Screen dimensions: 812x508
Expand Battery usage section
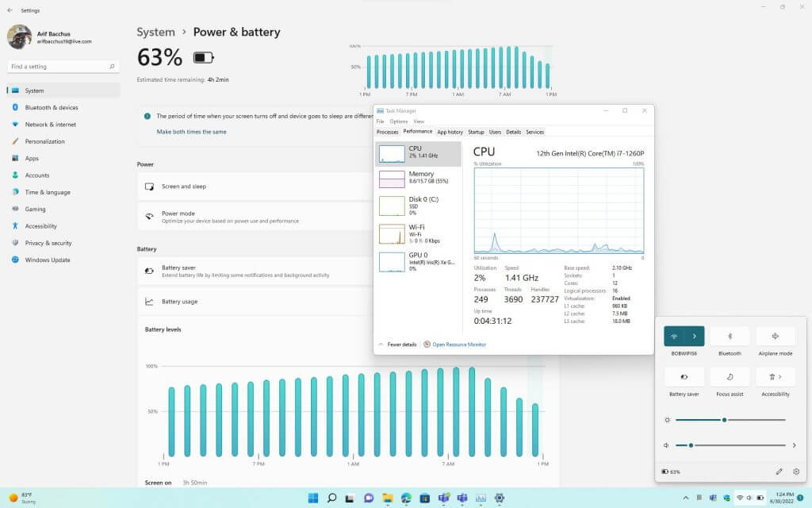[x=256, y=302]
